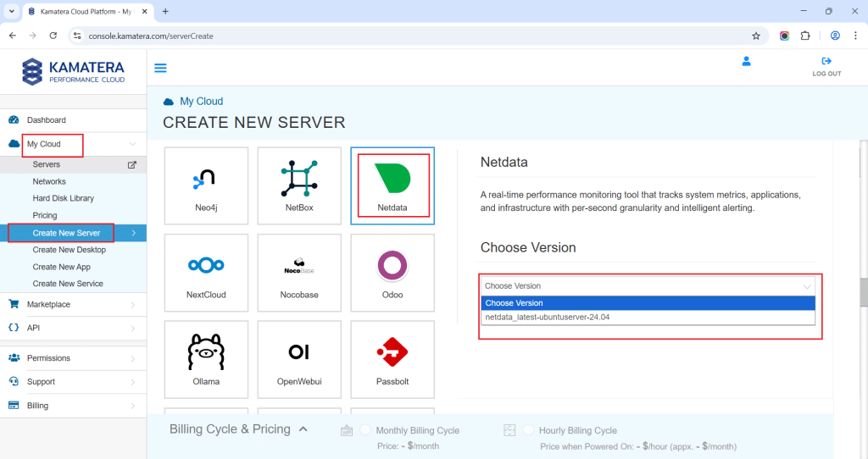Select Monthly Billing Cycle radio button
The height and width of the screenshot is (459, 868).
click(x=365, y=430)
